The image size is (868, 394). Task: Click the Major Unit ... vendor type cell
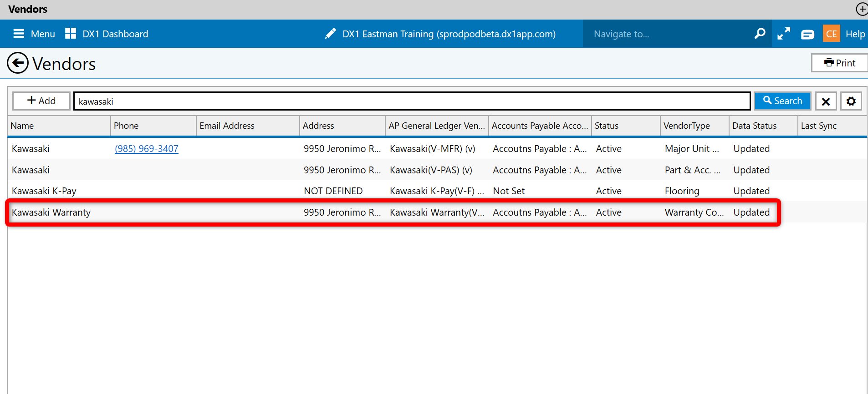[692, 149]
